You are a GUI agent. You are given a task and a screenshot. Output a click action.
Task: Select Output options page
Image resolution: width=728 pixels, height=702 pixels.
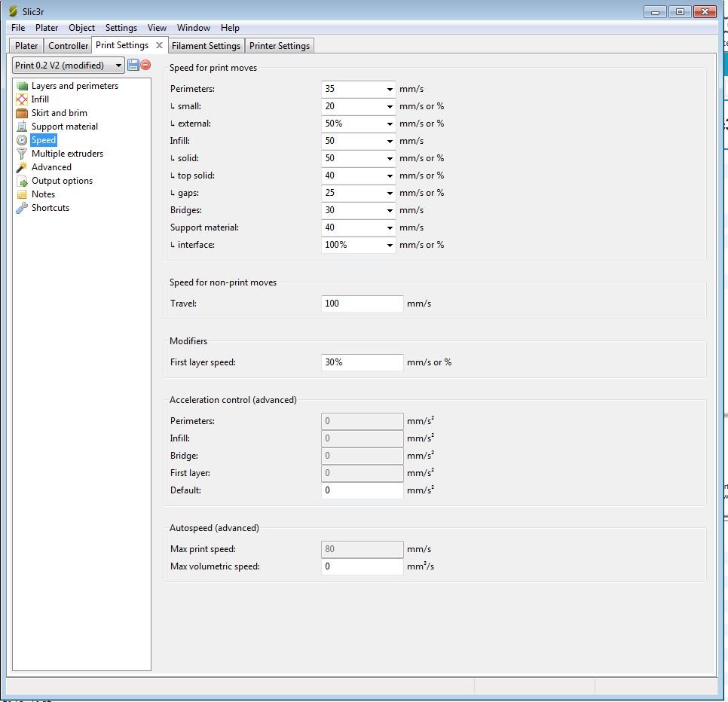pyautogui.click(x=63, y=181)
